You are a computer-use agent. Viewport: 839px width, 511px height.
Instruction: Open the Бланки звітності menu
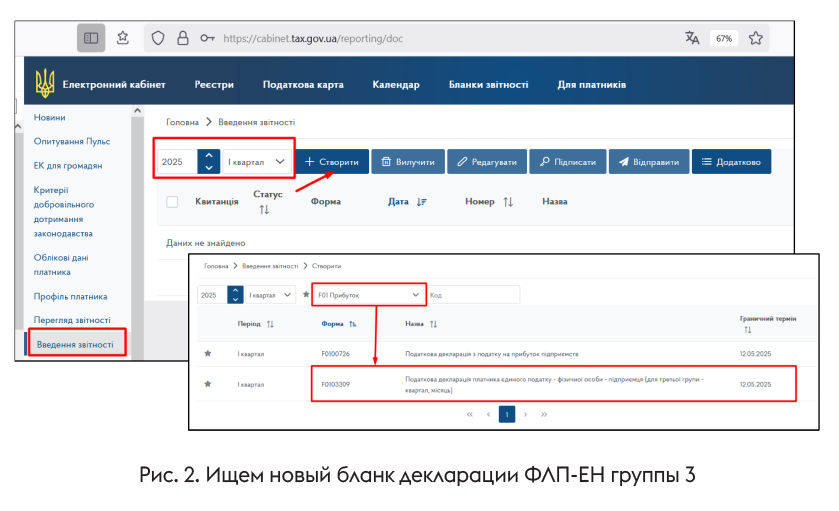[488, 85]
